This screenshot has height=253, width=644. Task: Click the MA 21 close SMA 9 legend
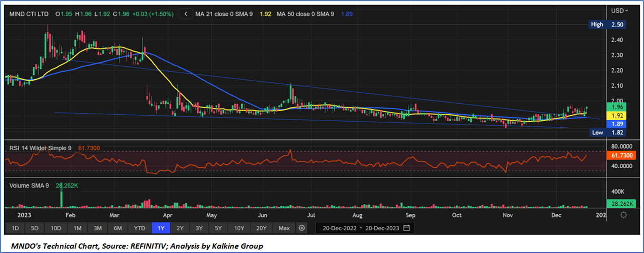click(x=224, y=14)
